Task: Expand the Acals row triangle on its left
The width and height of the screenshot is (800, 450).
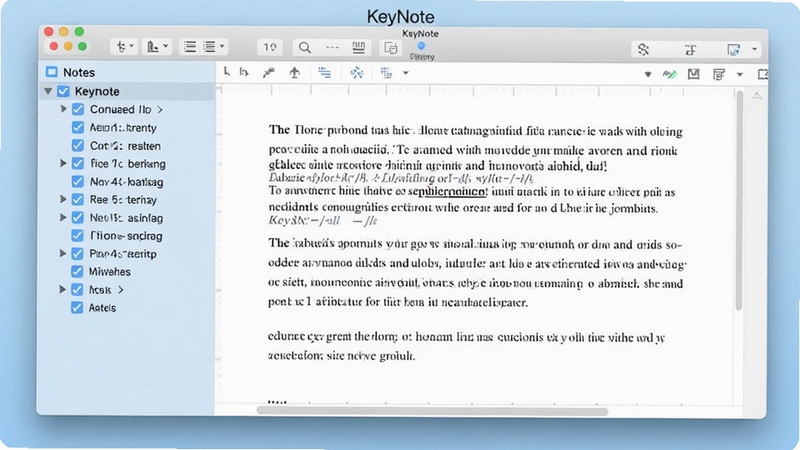Action: pyautogui.click(x=63, y=289)
